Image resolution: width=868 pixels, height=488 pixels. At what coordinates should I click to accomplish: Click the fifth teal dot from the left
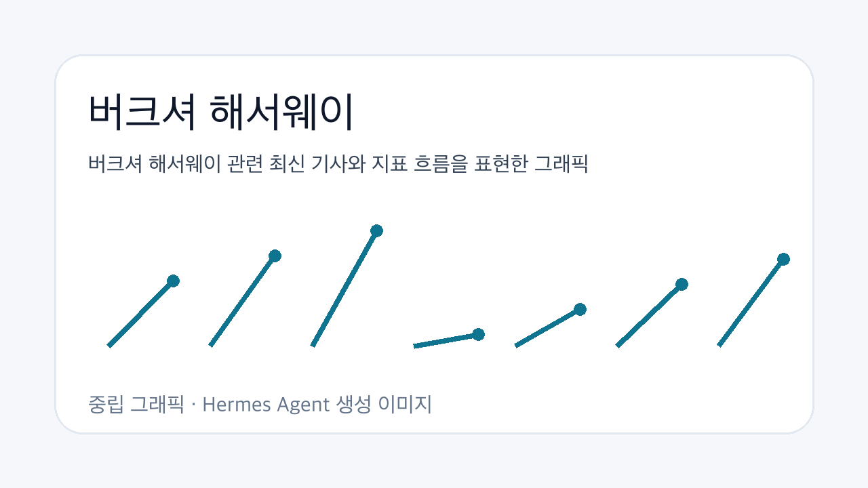[x=580, y=309]
